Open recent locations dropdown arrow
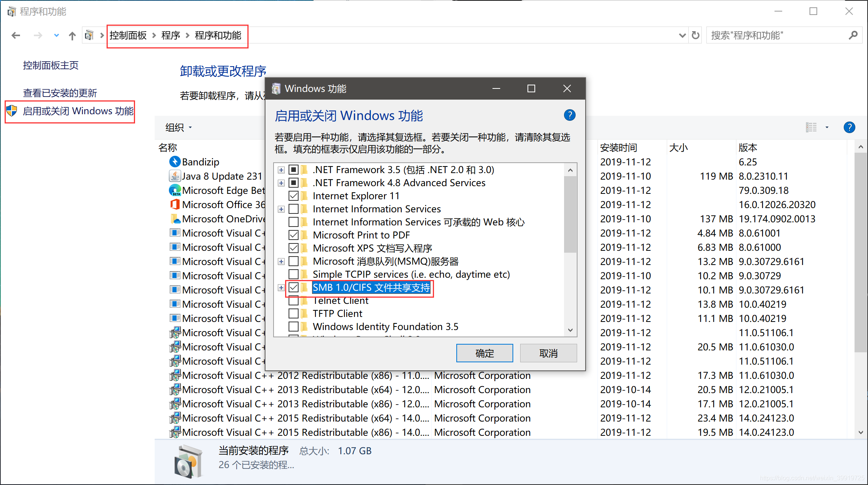 pyautogui.click(x=57, y=35)
